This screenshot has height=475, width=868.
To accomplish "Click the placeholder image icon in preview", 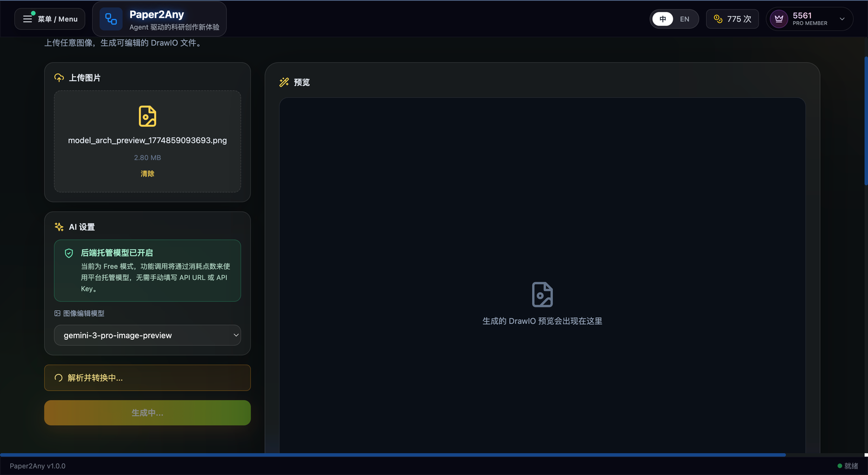I will tap(542, 294).
